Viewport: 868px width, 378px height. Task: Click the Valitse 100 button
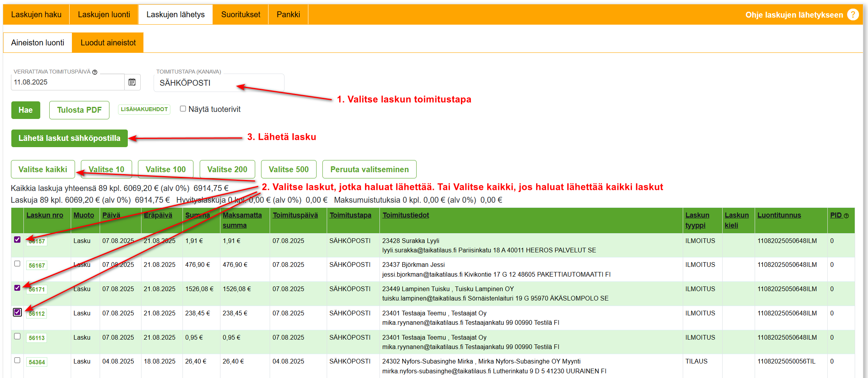point(166,169)
